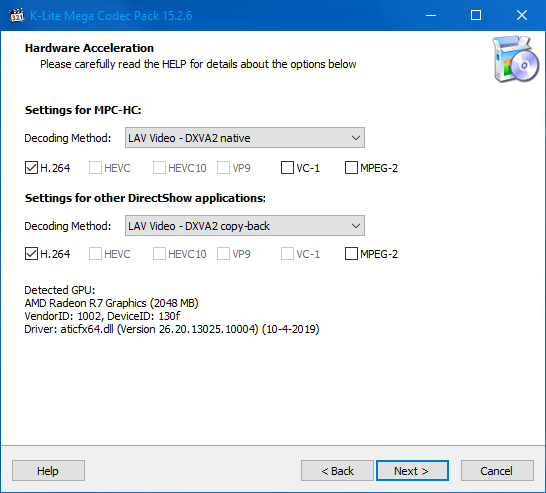Close the K-Lite installer window

(x=522, y=15)
